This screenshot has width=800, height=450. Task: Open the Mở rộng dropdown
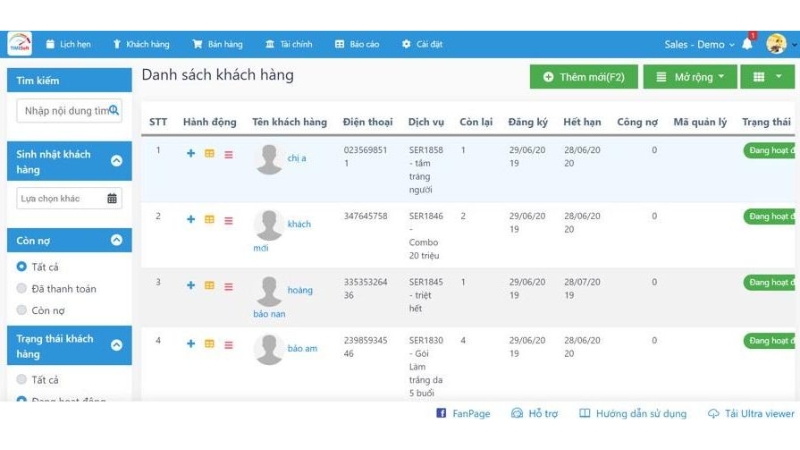click(689, 77)
